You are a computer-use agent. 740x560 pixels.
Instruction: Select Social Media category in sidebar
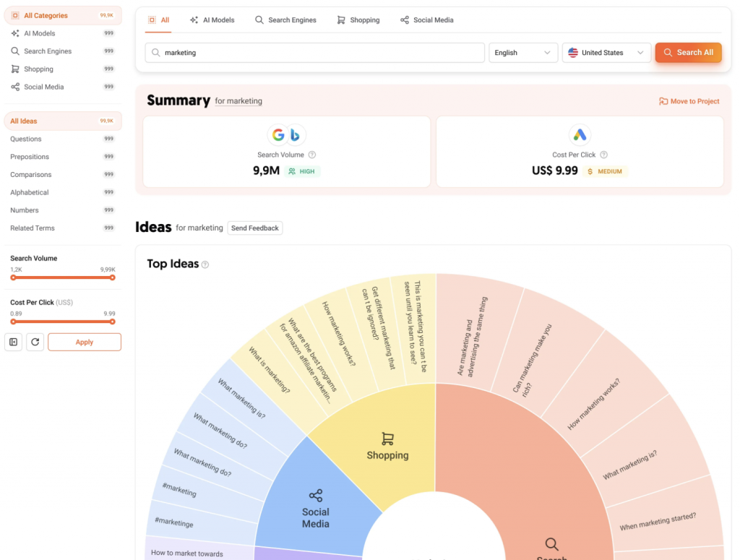click(x=43, y=87)
